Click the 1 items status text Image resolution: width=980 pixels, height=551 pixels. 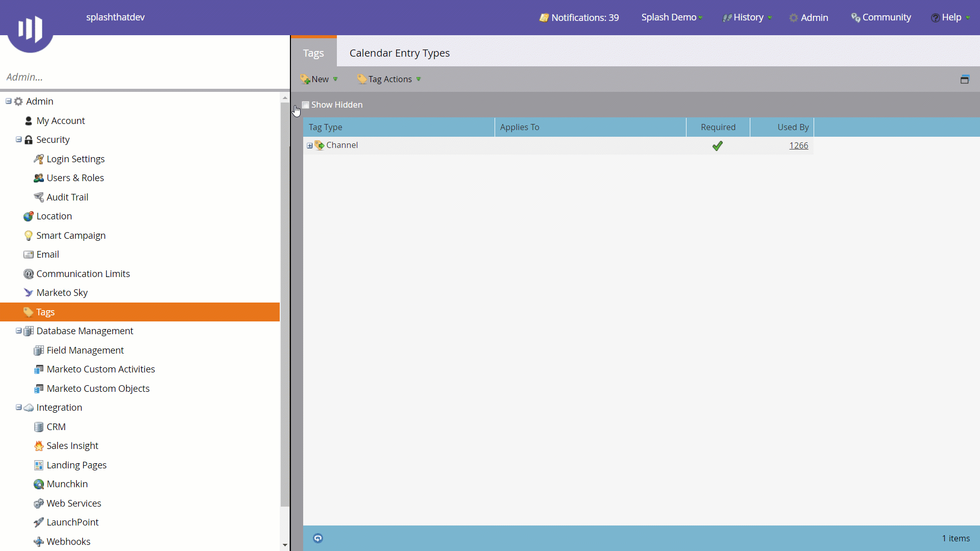tap(955, 538)
